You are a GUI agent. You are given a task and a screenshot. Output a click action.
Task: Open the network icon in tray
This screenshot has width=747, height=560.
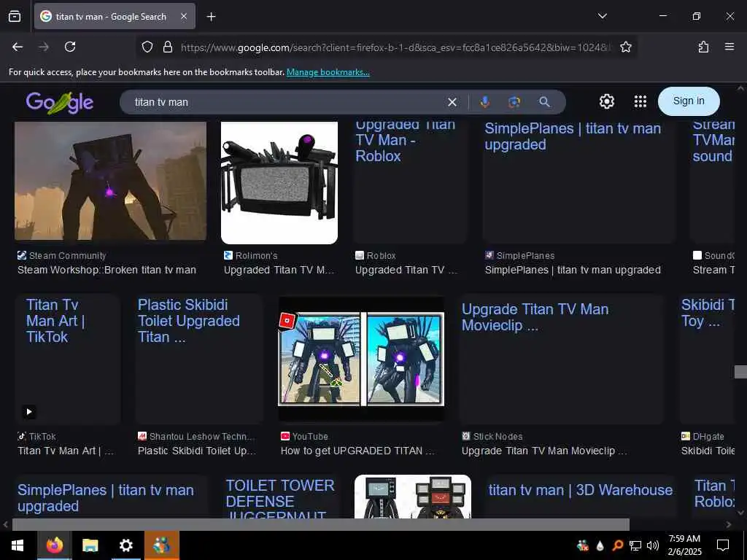point(635,545)
